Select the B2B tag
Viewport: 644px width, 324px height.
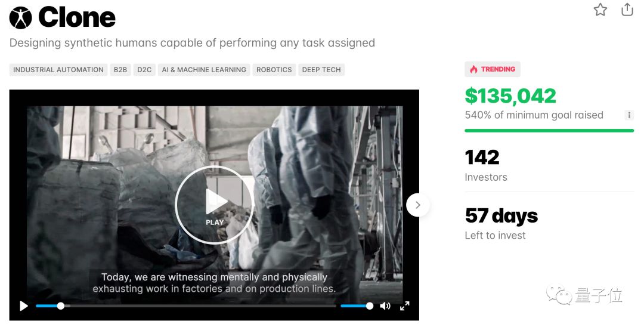120,70
